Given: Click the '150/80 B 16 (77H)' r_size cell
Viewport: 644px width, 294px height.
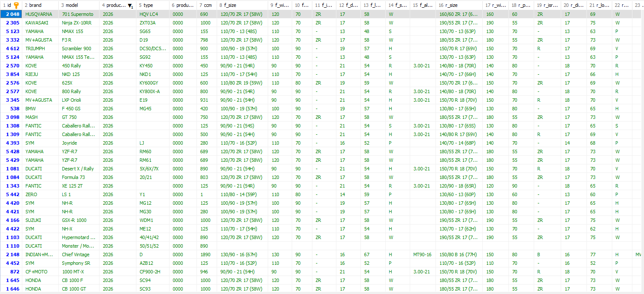Looking at the screenshot, I should pos(460,255).
